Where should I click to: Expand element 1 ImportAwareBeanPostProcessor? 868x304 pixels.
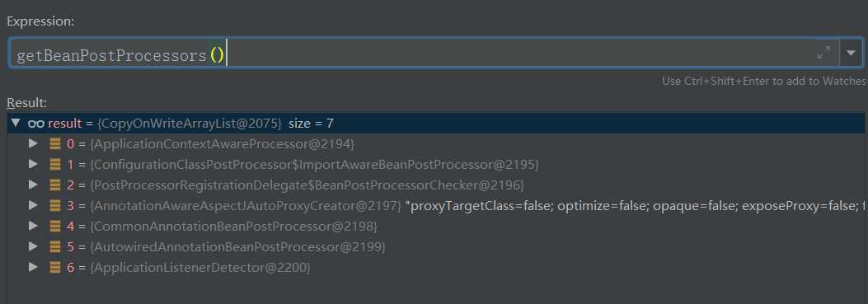pos(33,165)
